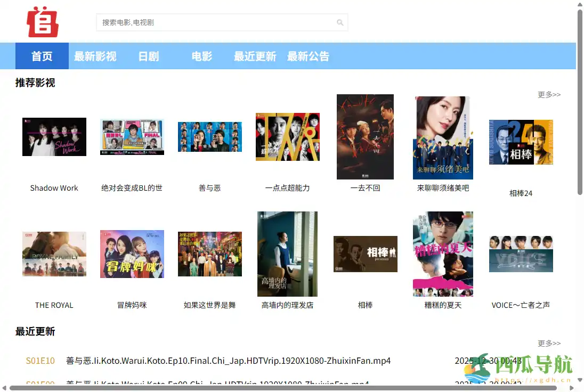
Task: Open the 首页 navigation tab
Action: pos(42,56)
